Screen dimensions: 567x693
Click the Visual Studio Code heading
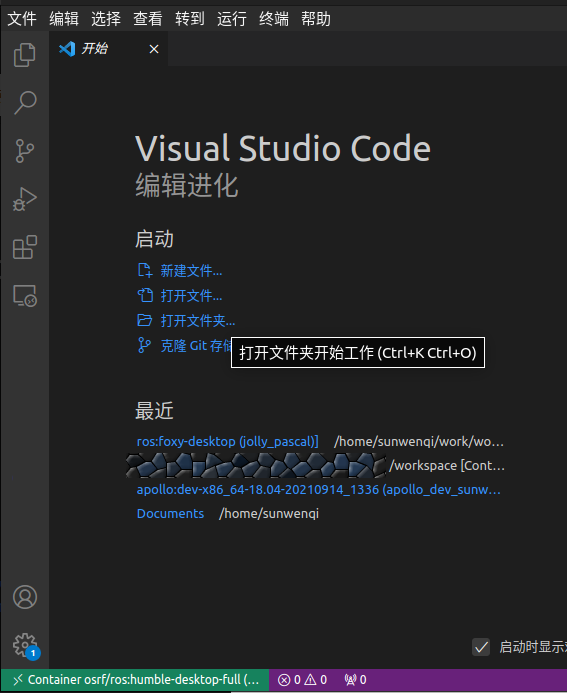(283, 148)
